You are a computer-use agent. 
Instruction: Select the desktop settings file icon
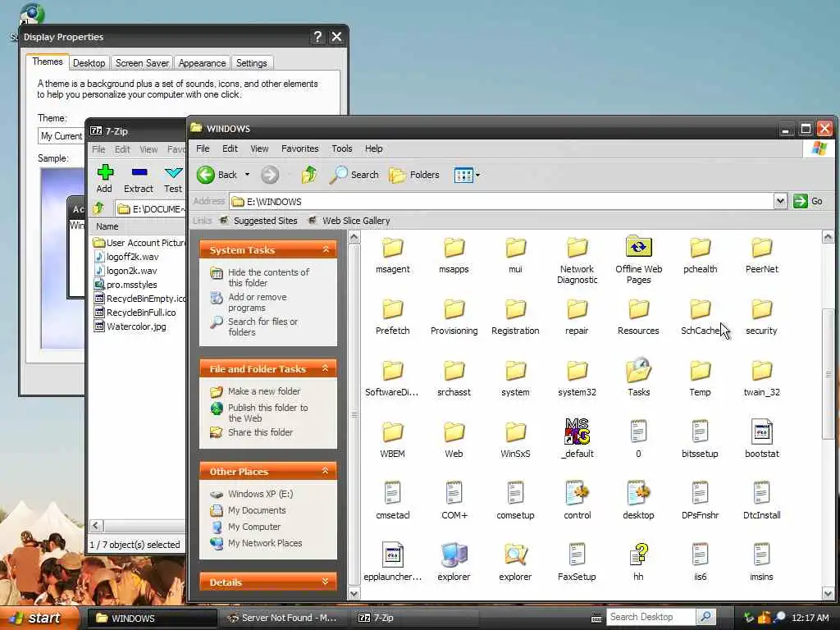(x=638, y=493)
